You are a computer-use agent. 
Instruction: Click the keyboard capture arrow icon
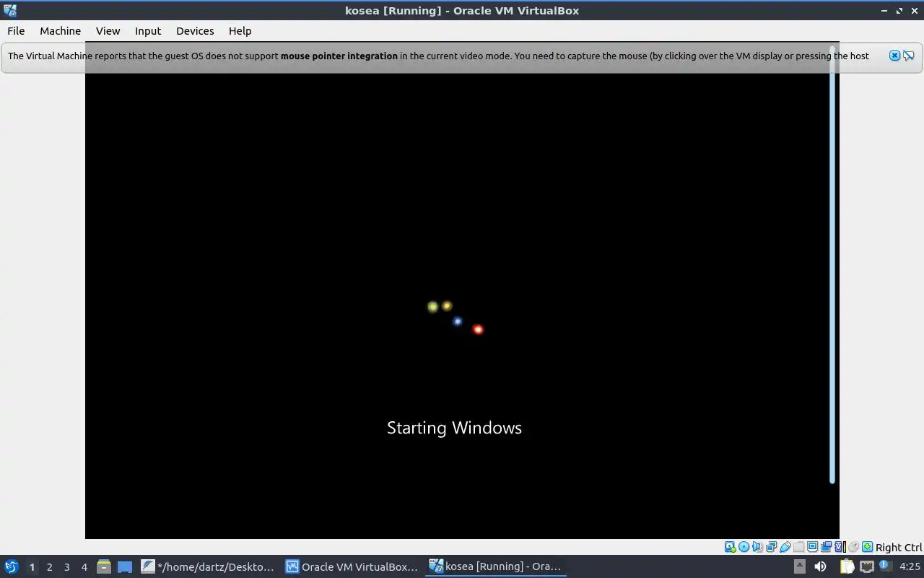tap(867, 548)
